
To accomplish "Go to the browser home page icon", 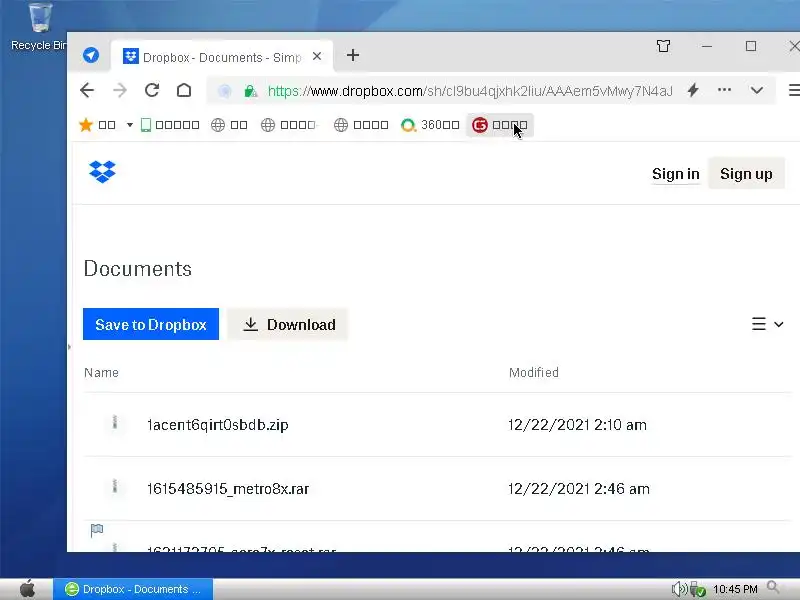I will 184,90.
